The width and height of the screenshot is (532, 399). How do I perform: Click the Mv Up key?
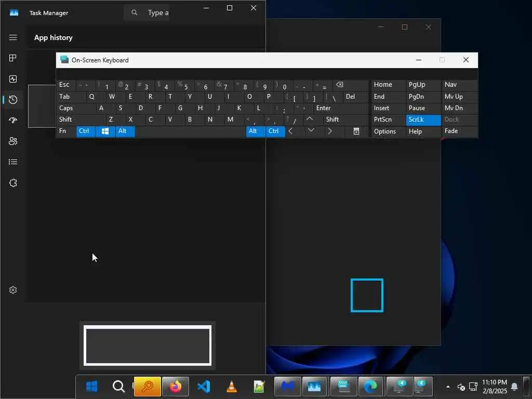[x=460, y=97]
